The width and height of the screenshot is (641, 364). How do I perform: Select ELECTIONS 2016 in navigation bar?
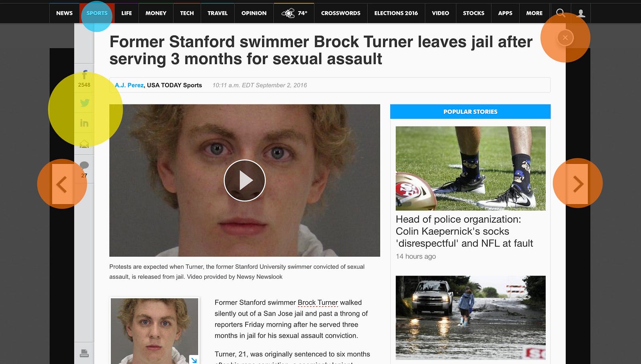coord(396,13)
